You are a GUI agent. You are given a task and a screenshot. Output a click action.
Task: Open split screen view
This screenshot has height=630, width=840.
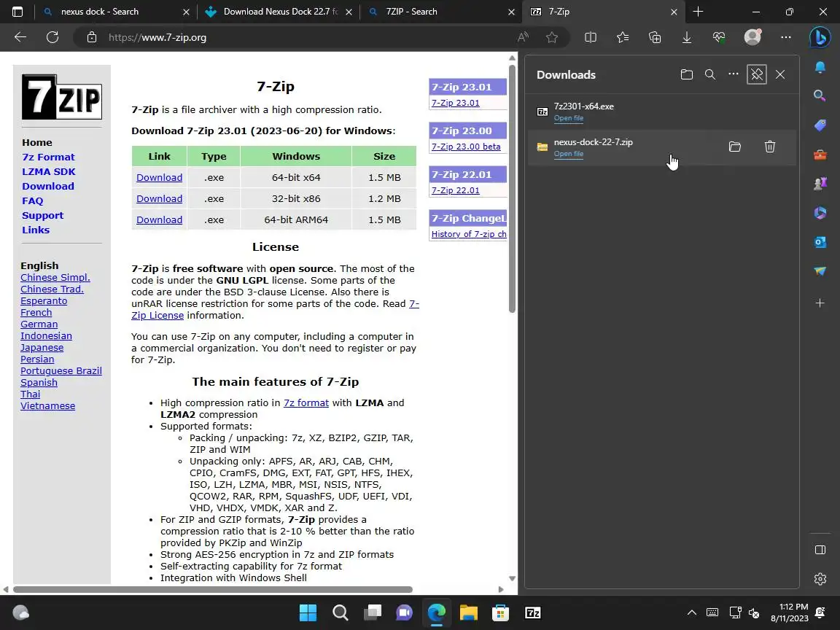click(x=591, y=37)
